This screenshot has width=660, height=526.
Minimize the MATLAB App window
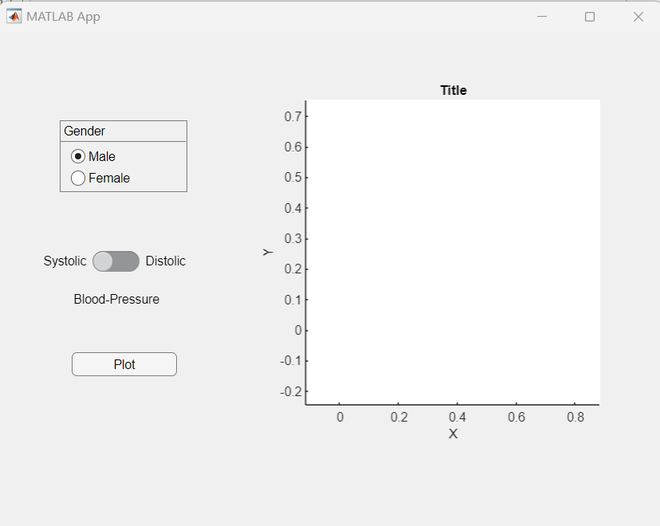(x=542, y=16)
